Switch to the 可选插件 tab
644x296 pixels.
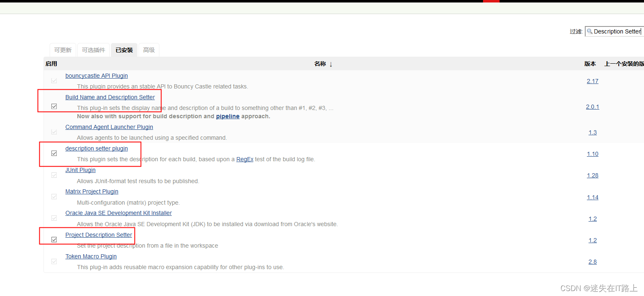pos(93,50)
